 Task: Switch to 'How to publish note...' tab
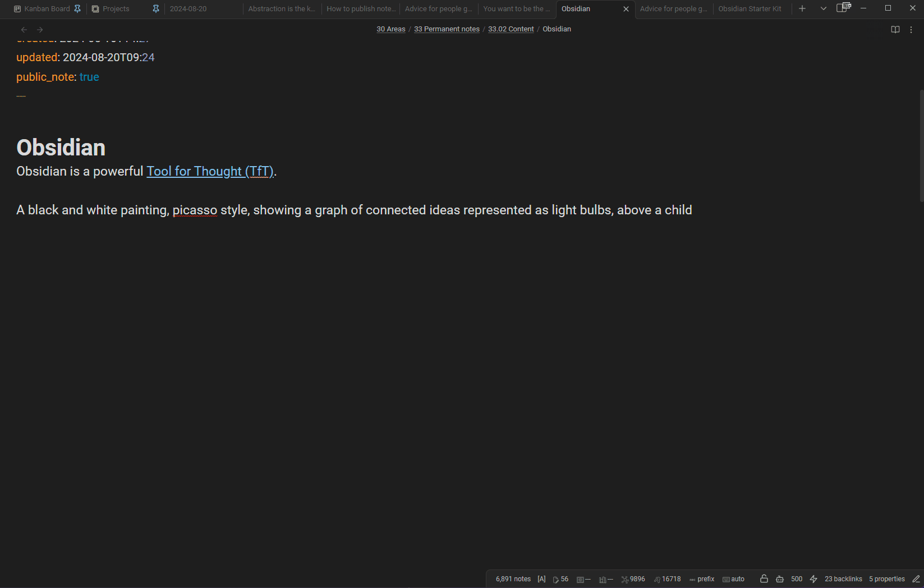(361, 9)
